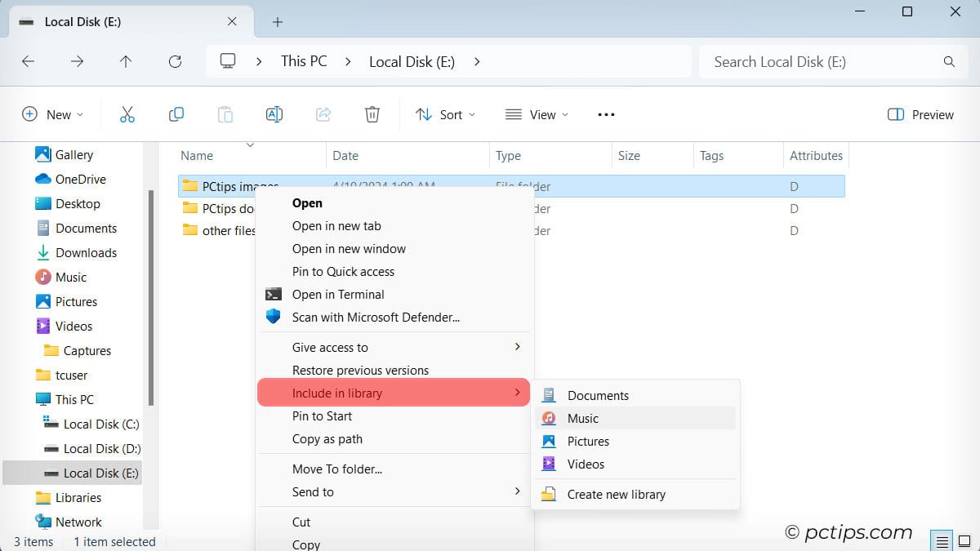Screen dimensions: 980x551
Task: Click the See more ellipsis icon
Action: point(605,114)
